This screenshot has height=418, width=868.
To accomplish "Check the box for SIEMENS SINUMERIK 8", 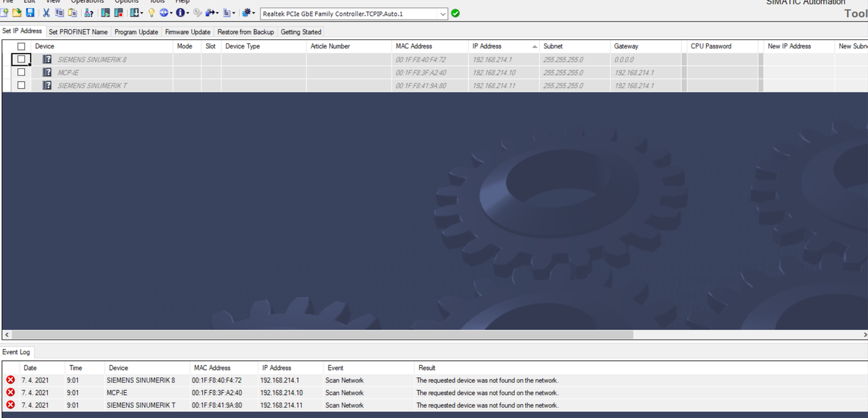I will [21, 60].
